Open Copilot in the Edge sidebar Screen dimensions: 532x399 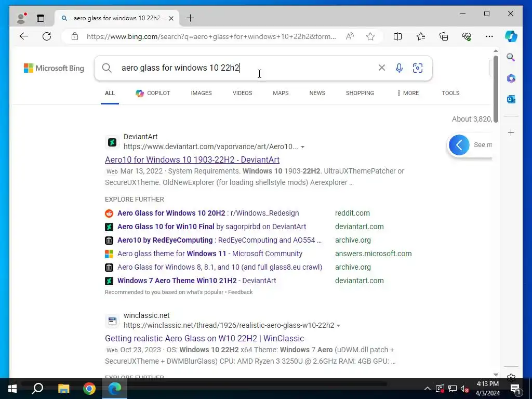511,36
